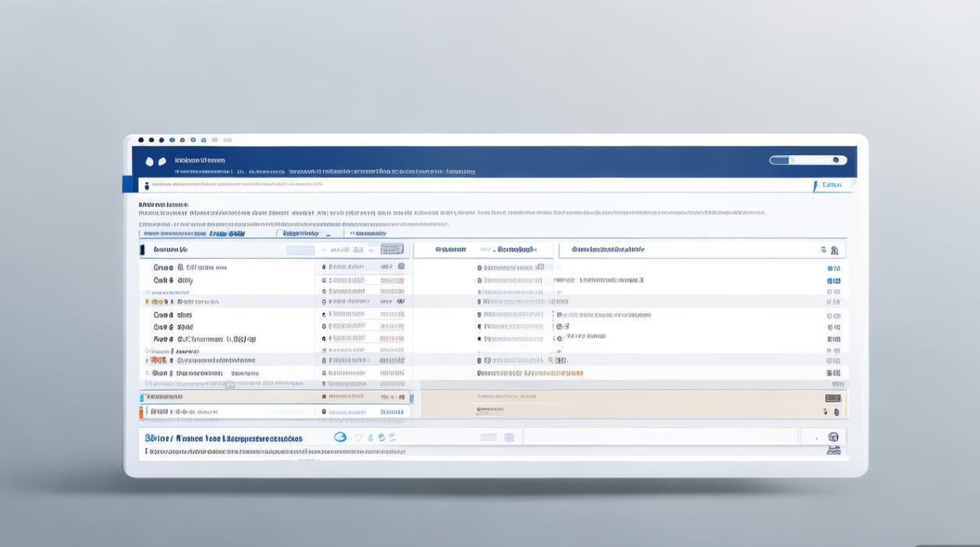
Task: Select the radio bullet in the first table row
Action: click(324, 268)
